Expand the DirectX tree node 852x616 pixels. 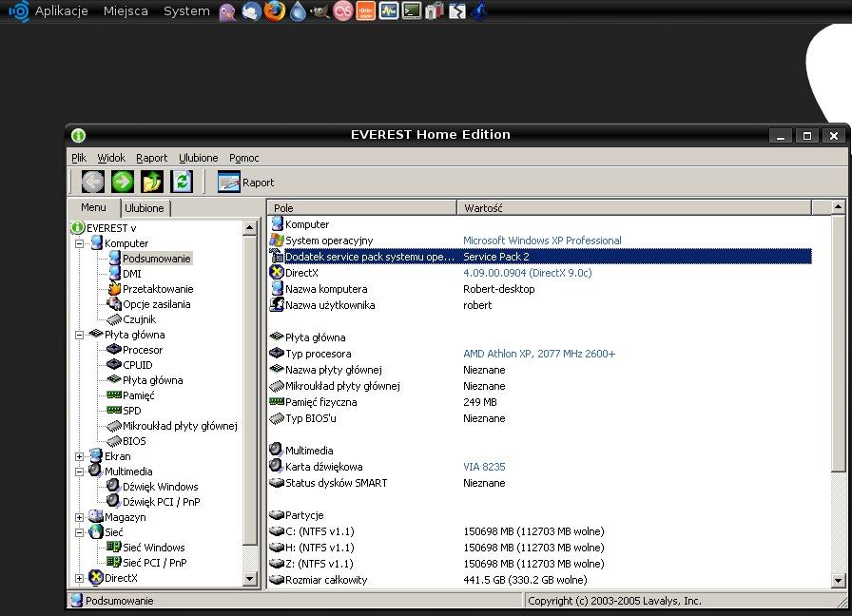point(79,578)
